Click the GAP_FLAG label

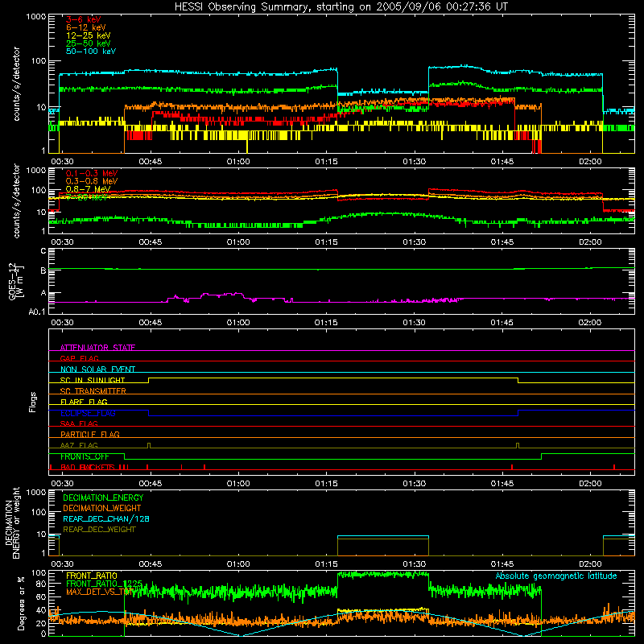coord(79,358)
